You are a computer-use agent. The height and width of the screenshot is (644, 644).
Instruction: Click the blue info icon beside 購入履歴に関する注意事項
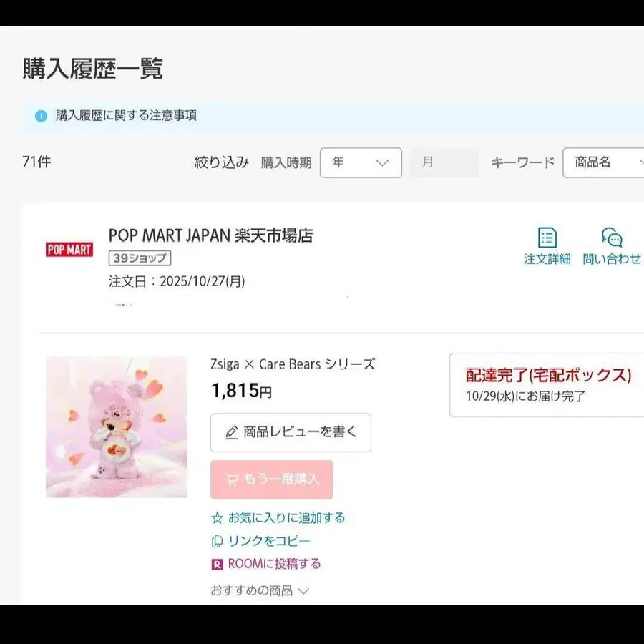pyautogui.click(x=41, y=116)
